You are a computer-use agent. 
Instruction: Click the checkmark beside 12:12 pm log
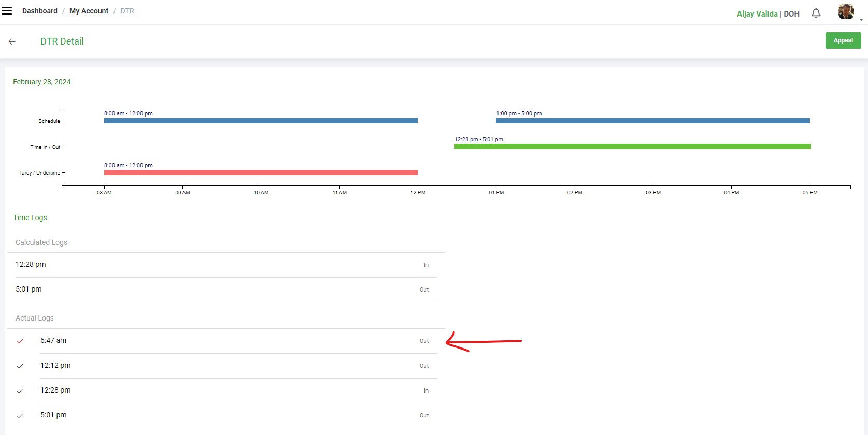20,366
